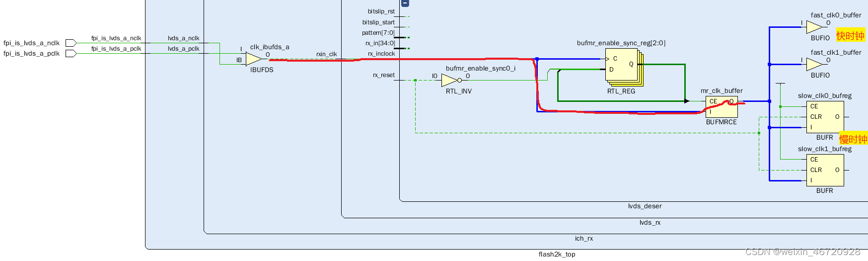The height and width of the screenshot is (261, 868).
Task: Click the lvds_rx module name label
Action: [650, 222]
